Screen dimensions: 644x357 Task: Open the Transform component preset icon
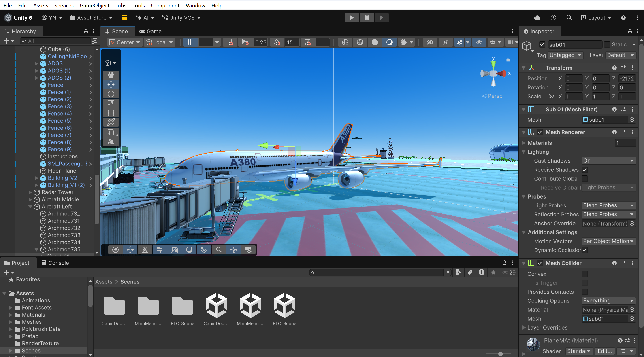pyautogui.click(x=623, y=68)
